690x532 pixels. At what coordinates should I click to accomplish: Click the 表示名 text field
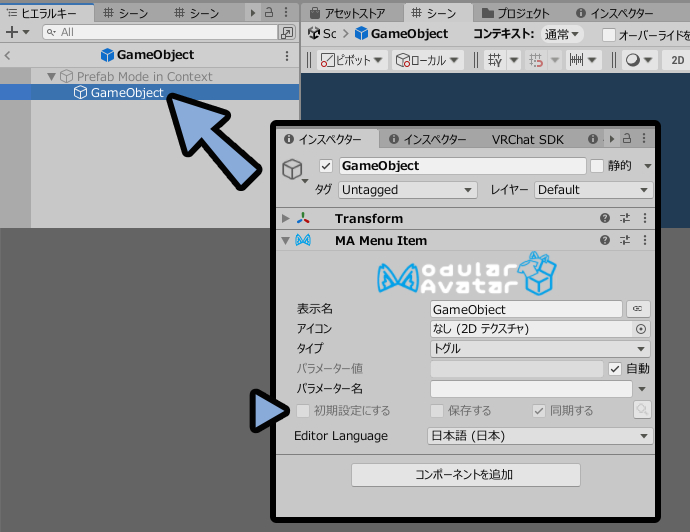pyautogui.click(x=526, y=309)
